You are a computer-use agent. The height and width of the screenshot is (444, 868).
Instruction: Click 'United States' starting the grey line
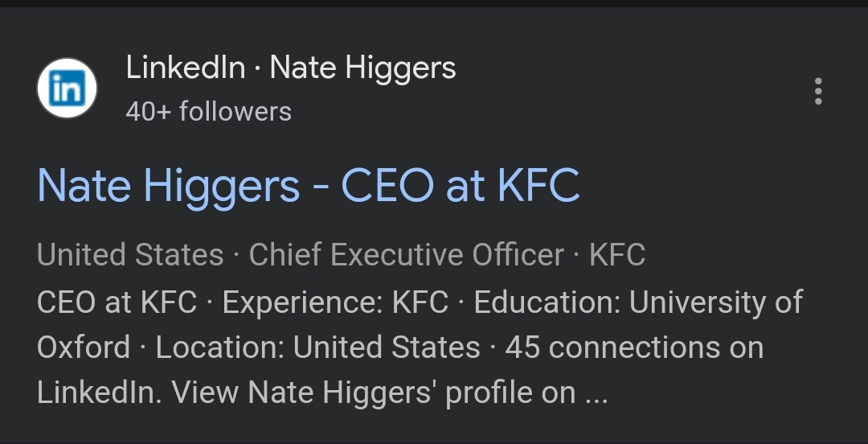pos(130,255)
